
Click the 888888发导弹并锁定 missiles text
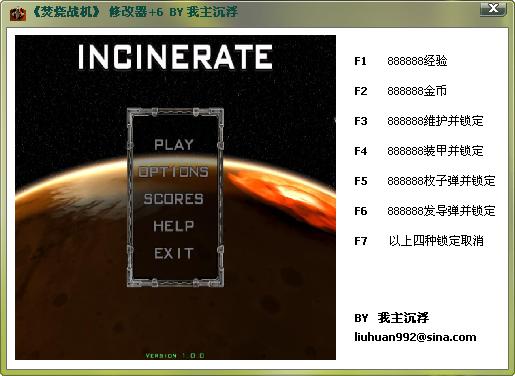[x=441, y=211]
